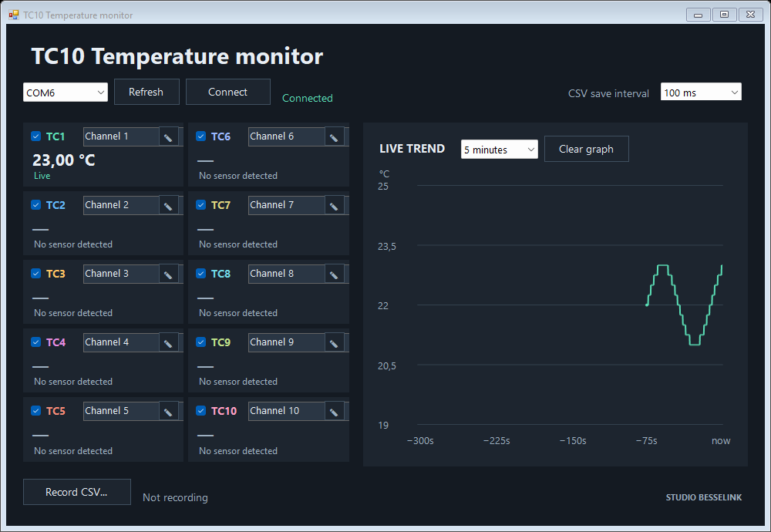Open the 5 minutes trend range dropdown
The image size is (771, 532).
[499, 150]
